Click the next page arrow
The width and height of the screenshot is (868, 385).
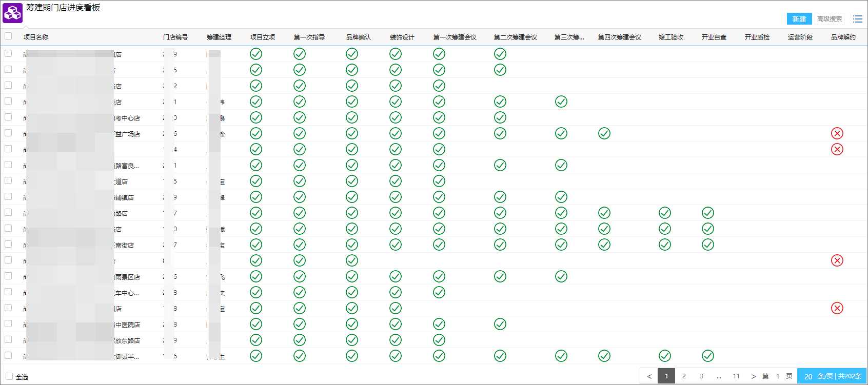click(x=754, y=376)
